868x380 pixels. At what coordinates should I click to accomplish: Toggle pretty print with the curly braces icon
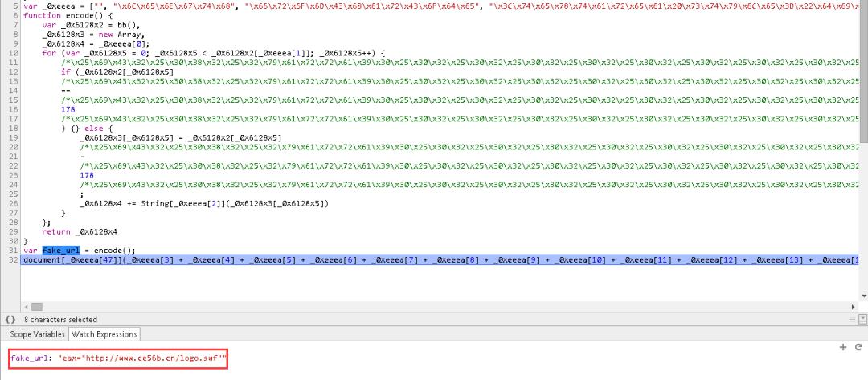pyautogui.click(x=10, y=319)
